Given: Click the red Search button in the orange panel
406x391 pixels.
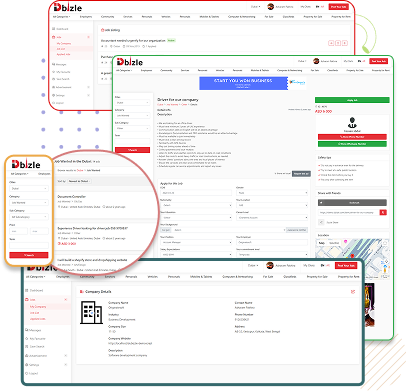Looking at the screenshot, I should 29,255.
